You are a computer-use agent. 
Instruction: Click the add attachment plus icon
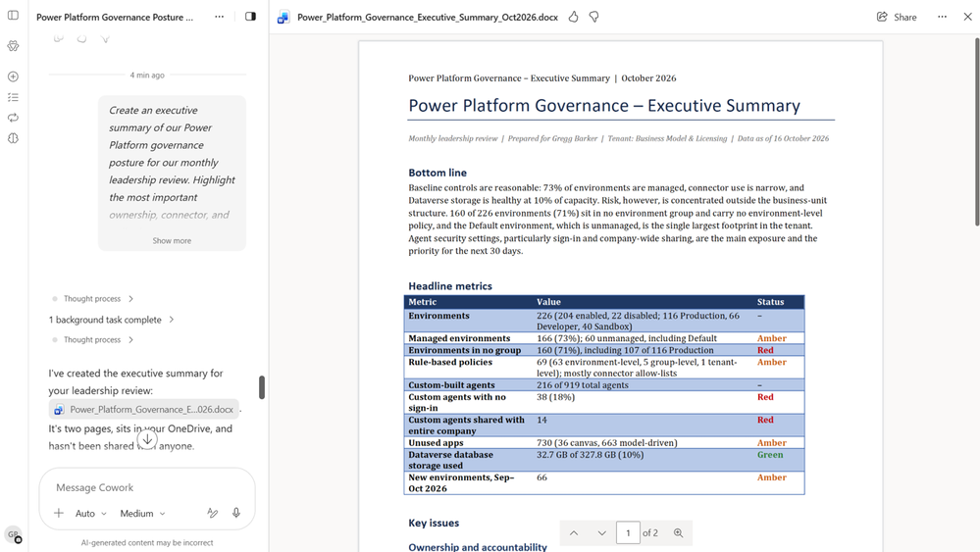[x=59, y=513]
